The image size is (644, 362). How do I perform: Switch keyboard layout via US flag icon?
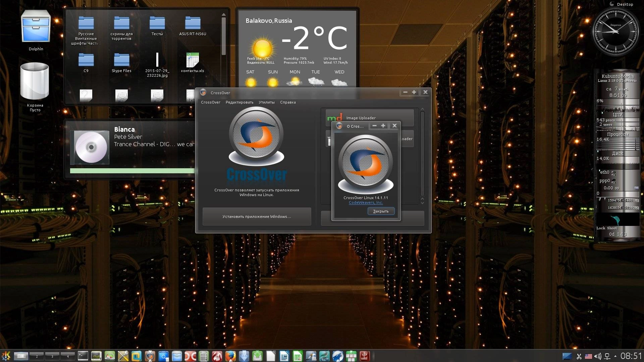[588, 356]
